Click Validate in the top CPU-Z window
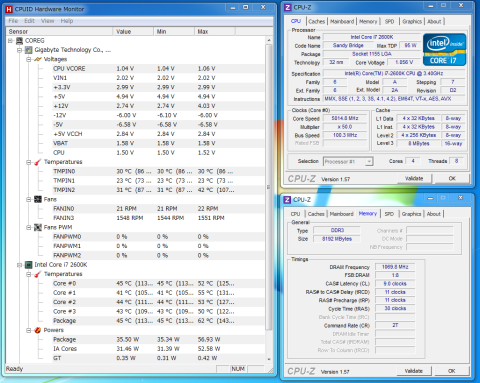Viewport: 480px width, 383px height. [x=414, y=178]
